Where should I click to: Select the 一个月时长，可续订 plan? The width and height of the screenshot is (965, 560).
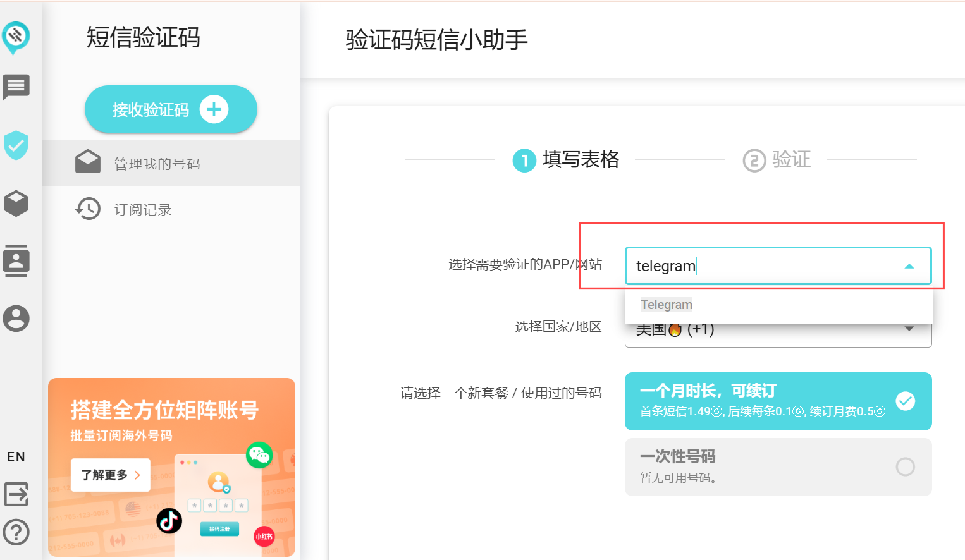click(778, 401)
